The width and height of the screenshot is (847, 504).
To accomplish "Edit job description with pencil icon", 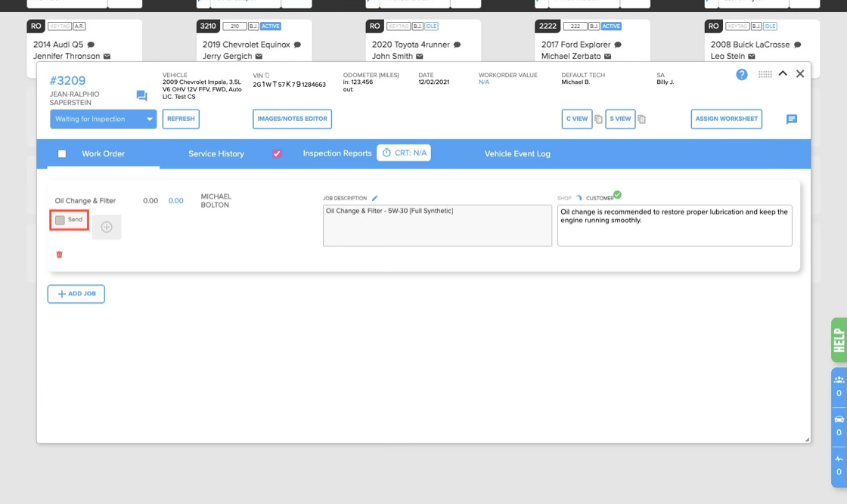I will tap(375, 198).
